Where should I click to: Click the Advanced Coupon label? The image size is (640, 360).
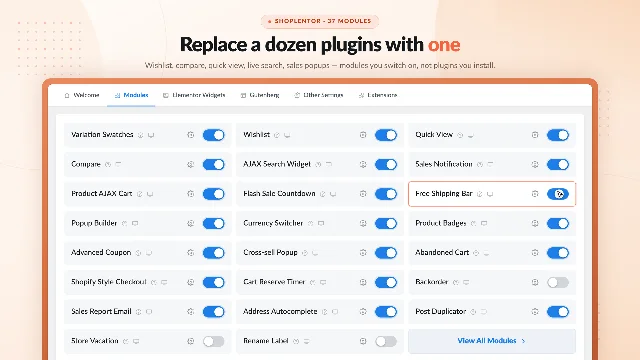tap(101, 253)
